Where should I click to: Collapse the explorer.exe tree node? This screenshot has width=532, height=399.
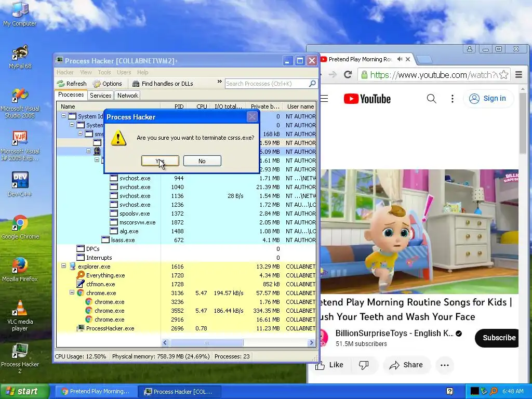point(63,266)
